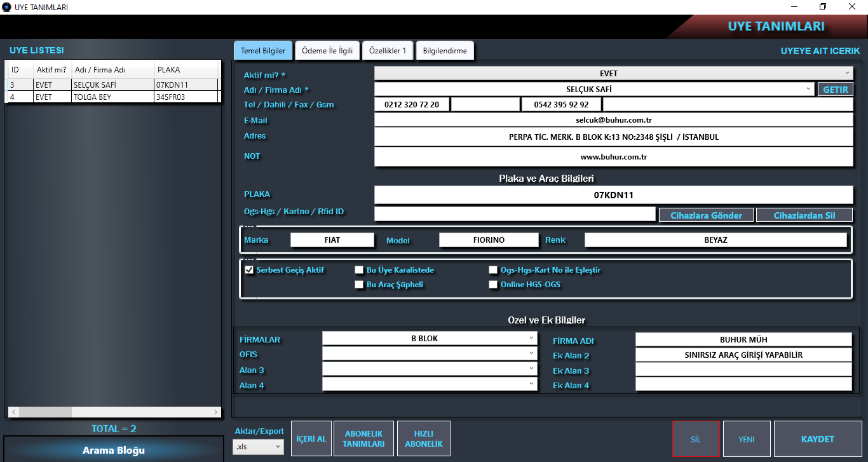868x462 pixels.
Task: Click the PLAKA column header
Action: (x=186, y=70)
